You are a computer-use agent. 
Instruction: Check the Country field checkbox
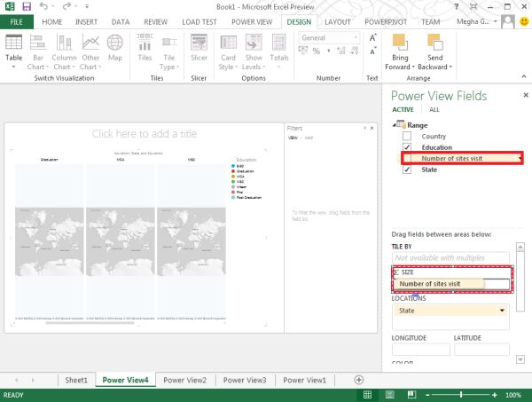[407, 136]
